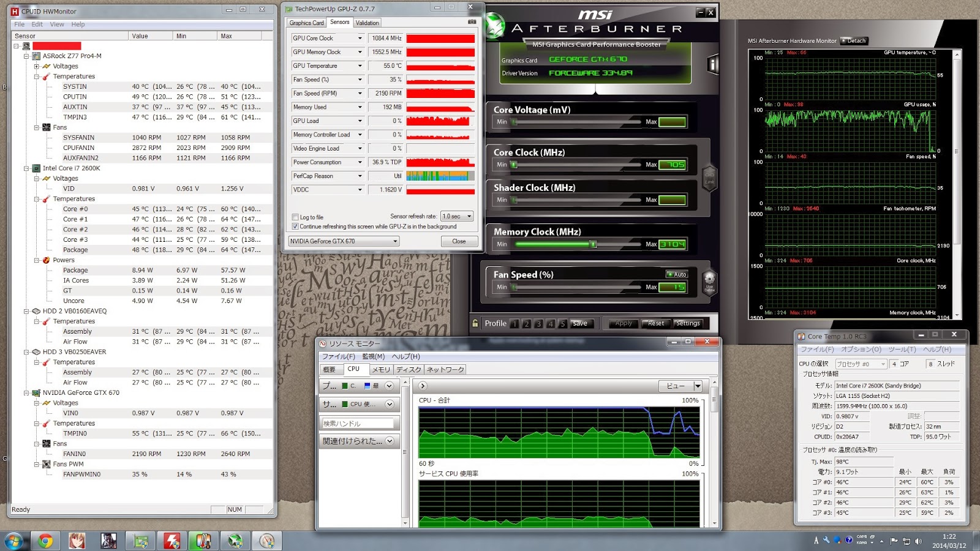Click the HWMonitor title bar app icon
The width and height of the screenshot is (980, 551).
point(15,11)
